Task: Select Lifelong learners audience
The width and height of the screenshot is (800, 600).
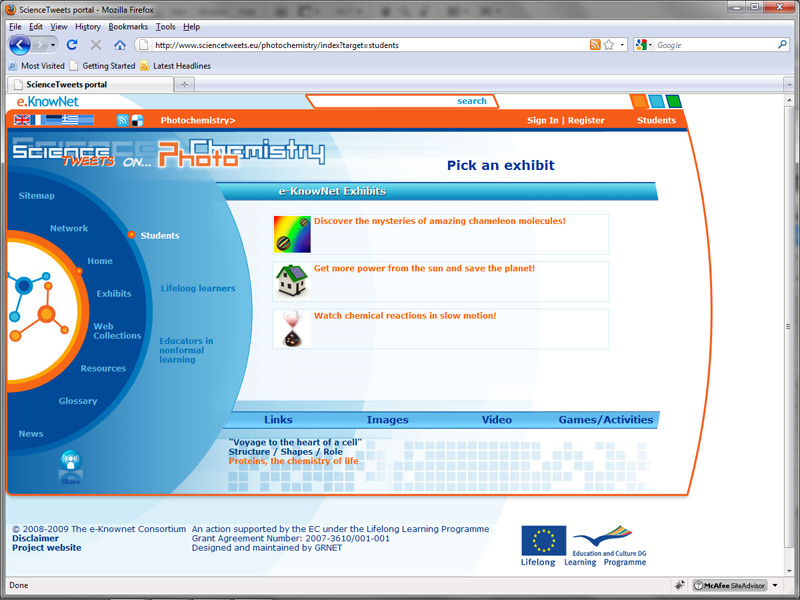Action: pyautogui.click(x=198, y=288)
